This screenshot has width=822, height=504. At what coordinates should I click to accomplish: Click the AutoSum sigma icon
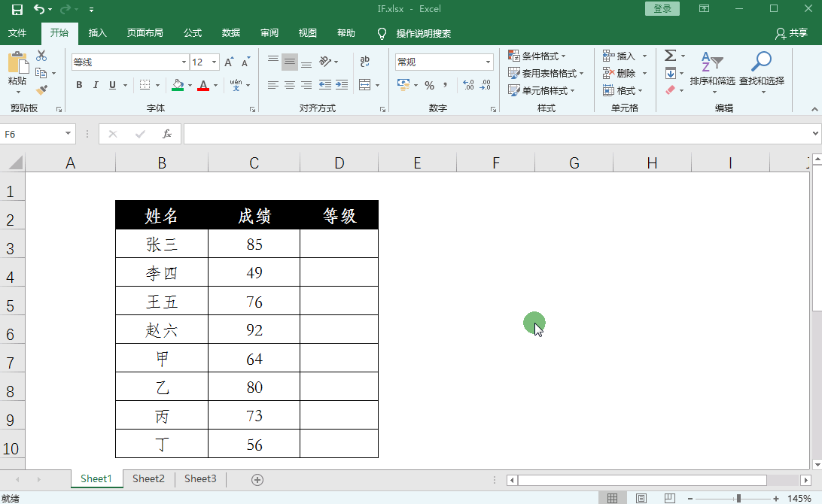670,56
